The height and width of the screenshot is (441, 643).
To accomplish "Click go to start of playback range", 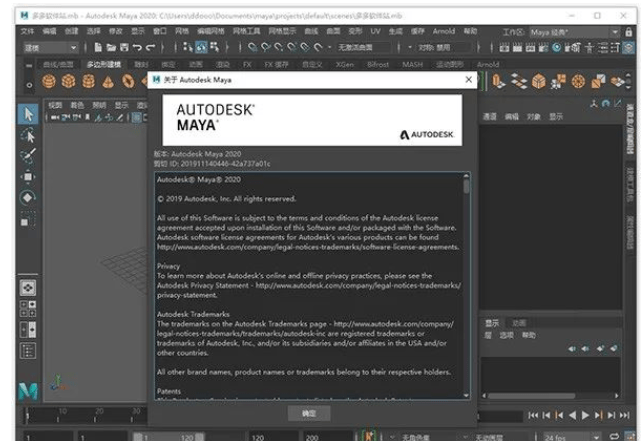I will [533, 416].
